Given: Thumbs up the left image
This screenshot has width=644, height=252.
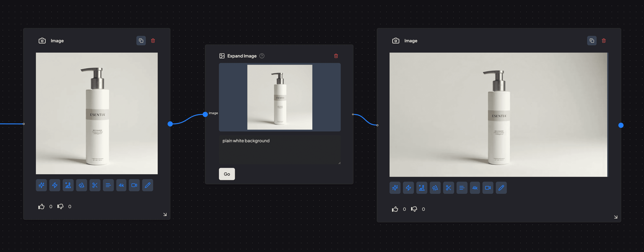Looking at the screenshot, I should click(x=41, y=207).
